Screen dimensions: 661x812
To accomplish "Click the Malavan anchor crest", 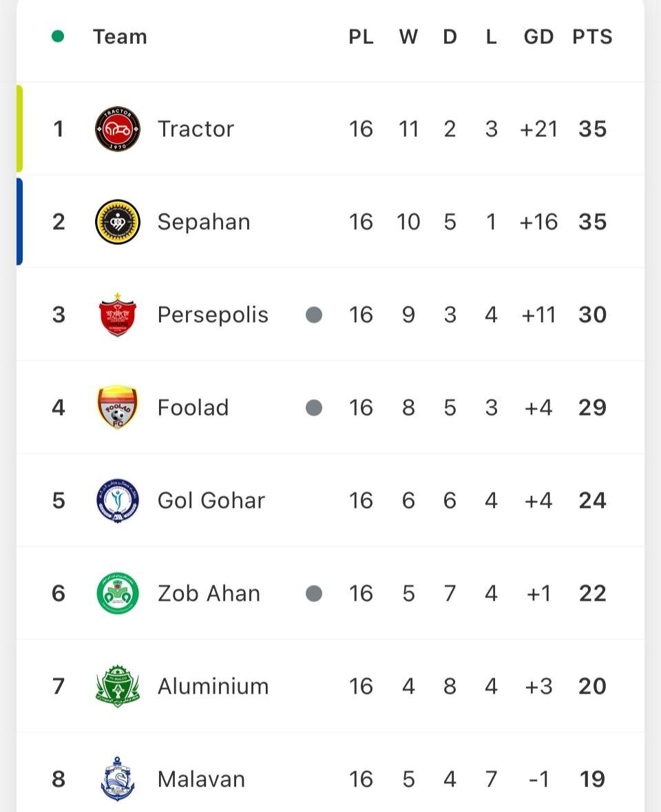I will 117,779.
